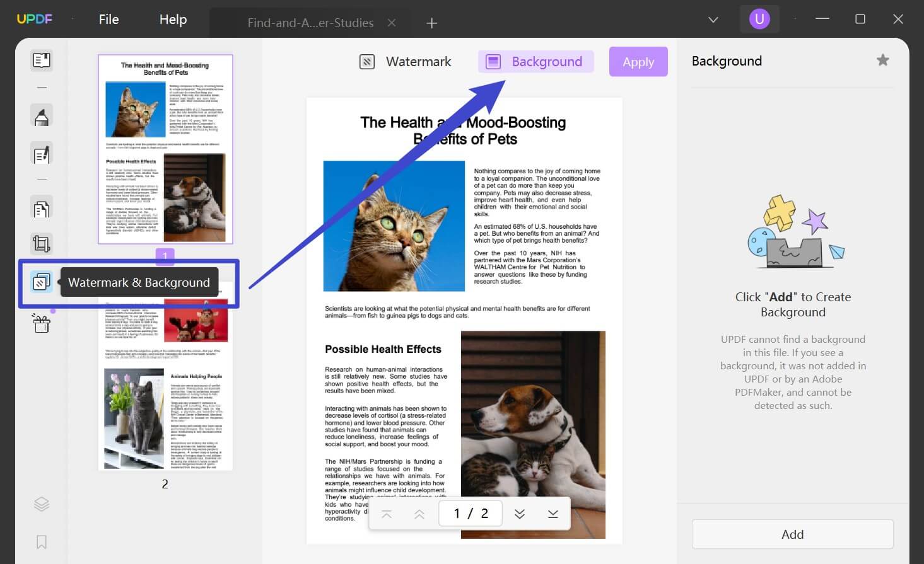Click the star icon in Background panel
Screen dimensions: 924x564
coord(883,60)
